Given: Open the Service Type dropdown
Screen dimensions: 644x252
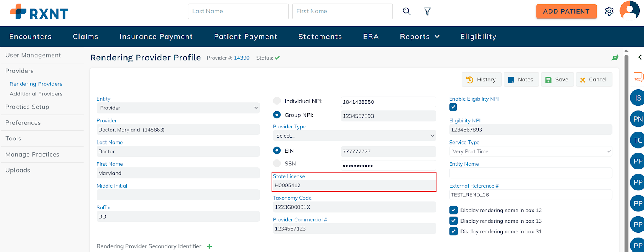Looking at the screenshot, I should click(530, 151).
